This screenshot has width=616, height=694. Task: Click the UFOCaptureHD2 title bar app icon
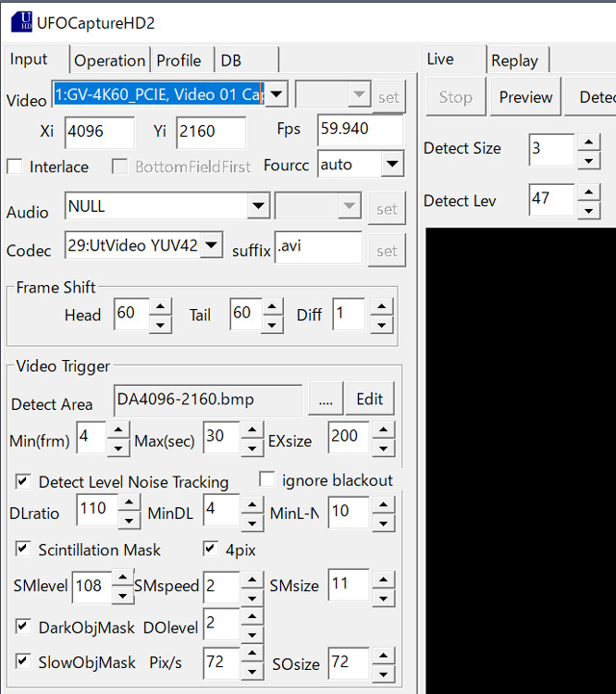click(21, 22)
